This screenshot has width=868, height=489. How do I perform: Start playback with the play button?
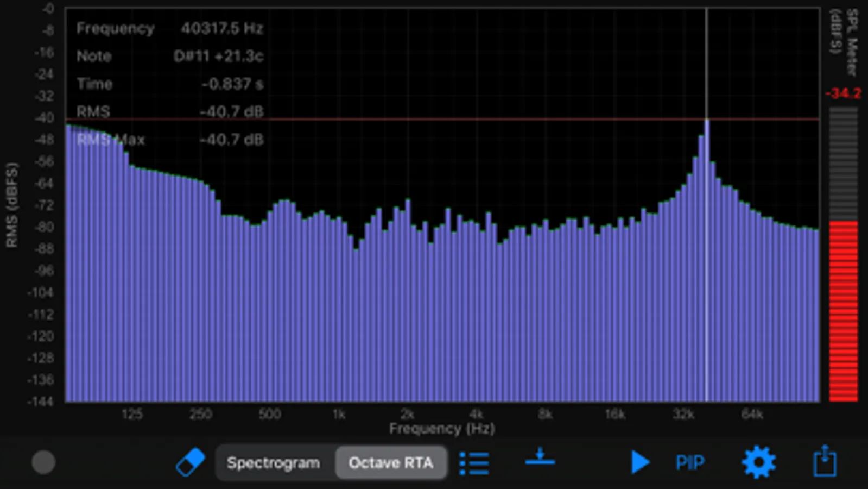641,462
